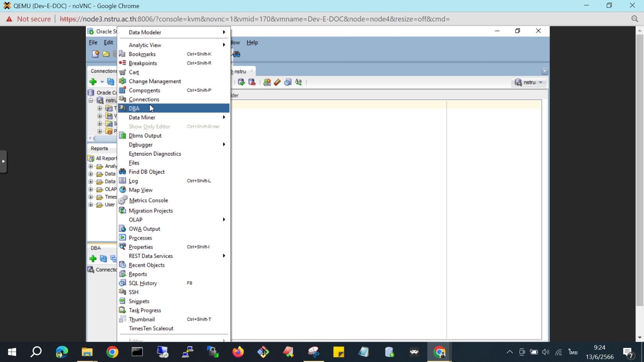
Task: Select Connections menu entry
Action: pos(174,99)
